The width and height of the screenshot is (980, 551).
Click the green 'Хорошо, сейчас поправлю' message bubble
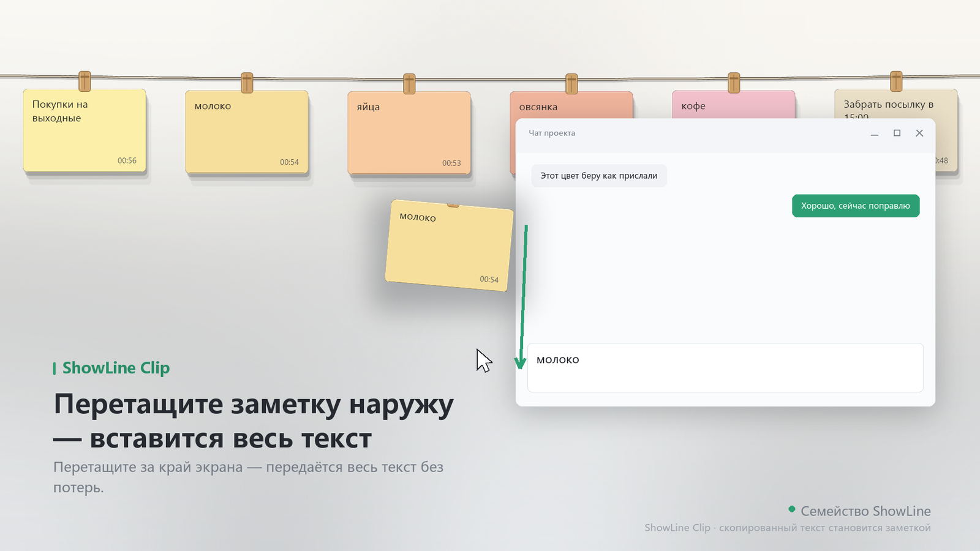click(856, 206)
